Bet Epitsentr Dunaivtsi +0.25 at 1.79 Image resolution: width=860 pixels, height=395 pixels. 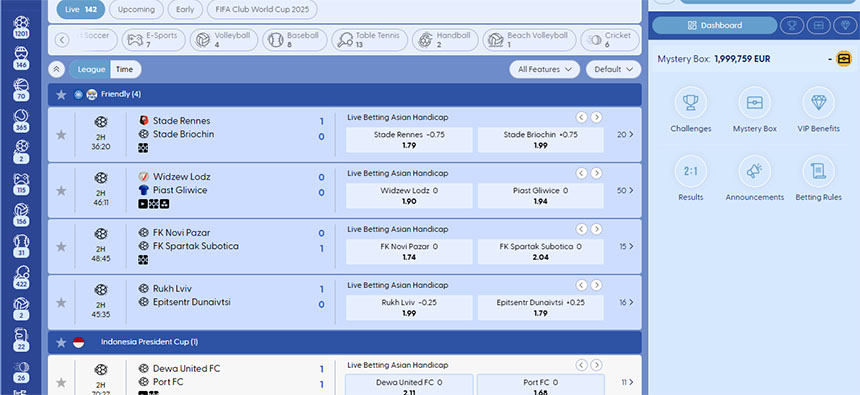[541, 308]
